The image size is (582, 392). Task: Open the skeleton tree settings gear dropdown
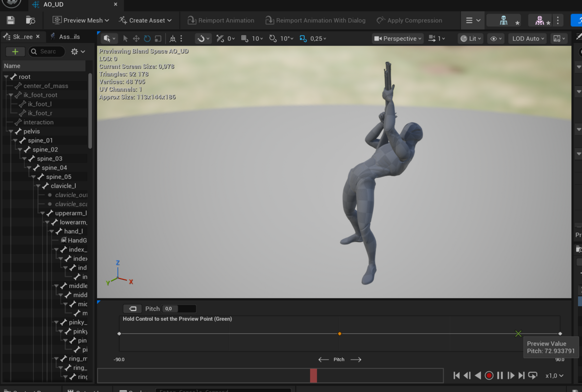coord(78,52)
